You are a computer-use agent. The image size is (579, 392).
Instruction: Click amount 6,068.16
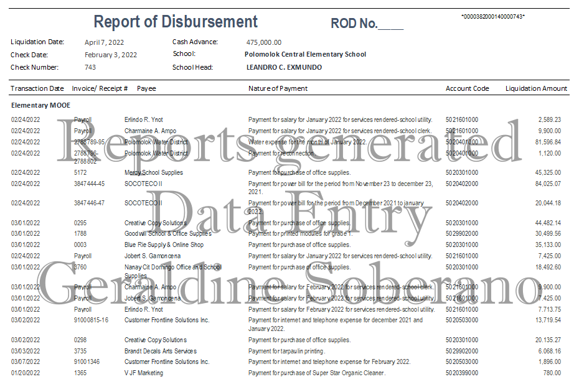tap(550, 351)
